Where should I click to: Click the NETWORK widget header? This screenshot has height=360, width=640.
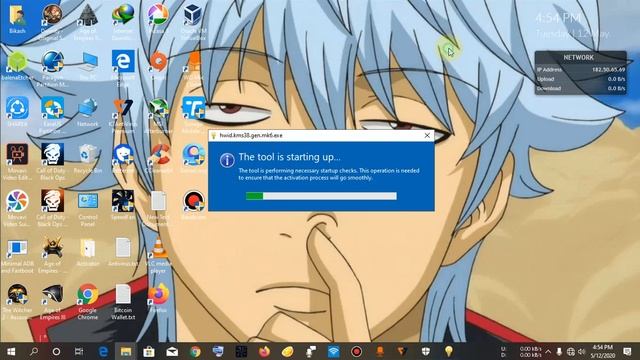coord(578,58)
